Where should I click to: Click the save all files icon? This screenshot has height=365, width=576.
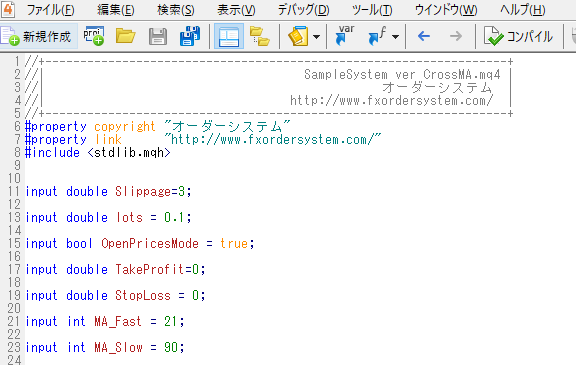click(190, 36)
